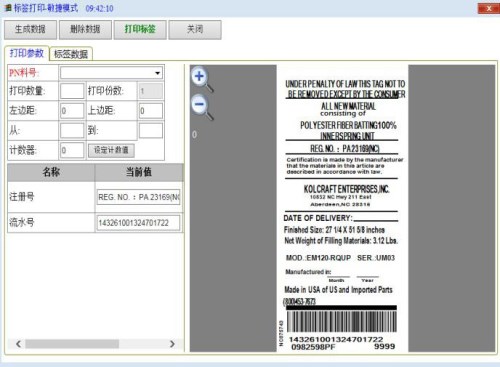Switch to the 打印参数 tab
This screenshot has width=500, height=367.
click(27, 53)
